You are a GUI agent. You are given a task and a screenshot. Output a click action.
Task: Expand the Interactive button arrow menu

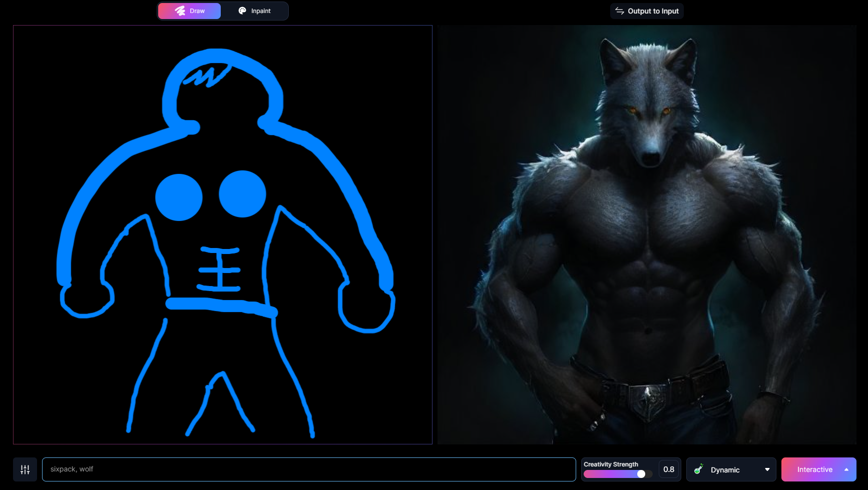[x=846, y=469]
